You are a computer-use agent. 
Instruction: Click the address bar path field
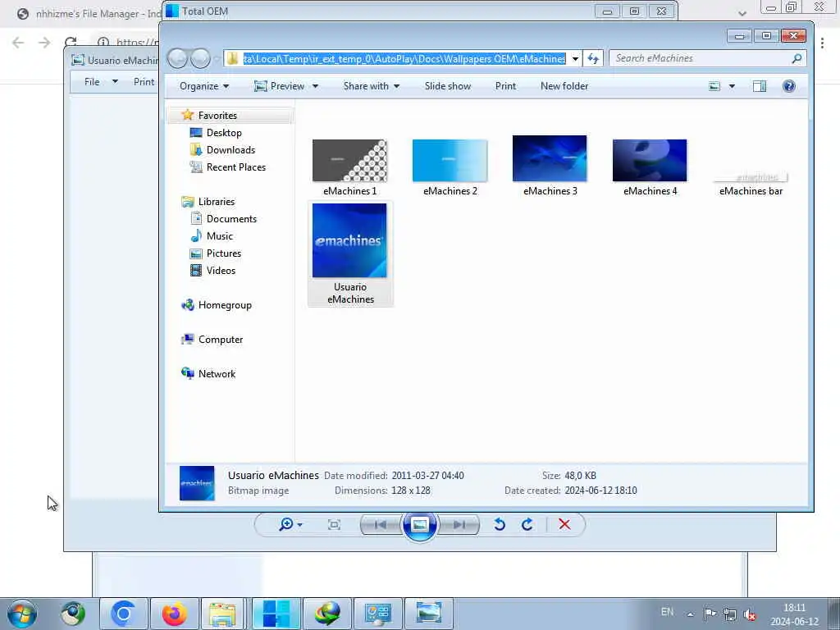(404, 58)
